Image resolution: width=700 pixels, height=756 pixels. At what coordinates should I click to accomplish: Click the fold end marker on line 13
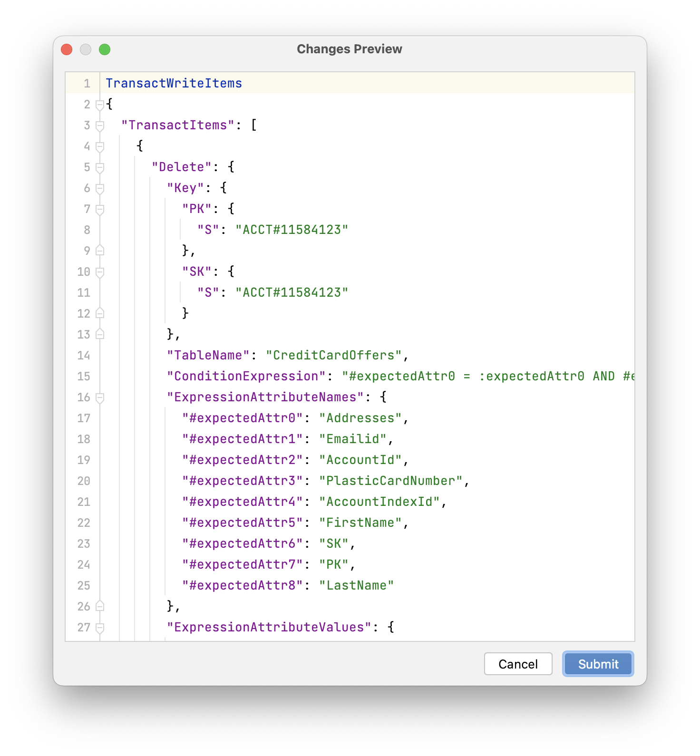pyautogui.click(x=100, y=334)
